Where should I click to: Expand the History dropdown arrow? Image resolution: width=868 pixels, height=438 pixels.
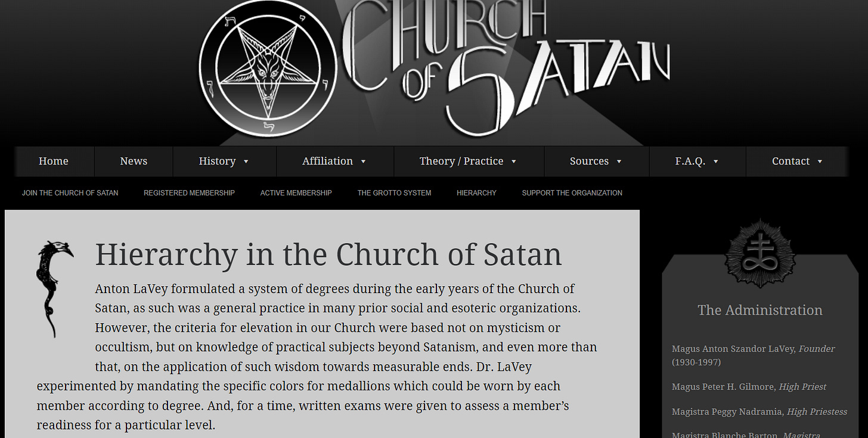point(246,161)
